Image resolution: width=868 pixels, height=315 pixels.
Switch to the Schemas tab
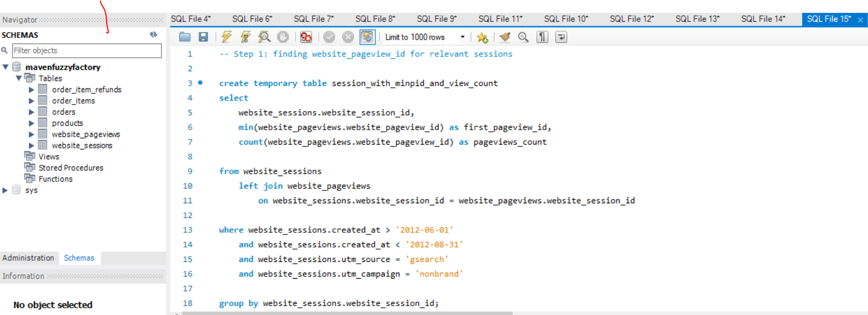point(79,258)
